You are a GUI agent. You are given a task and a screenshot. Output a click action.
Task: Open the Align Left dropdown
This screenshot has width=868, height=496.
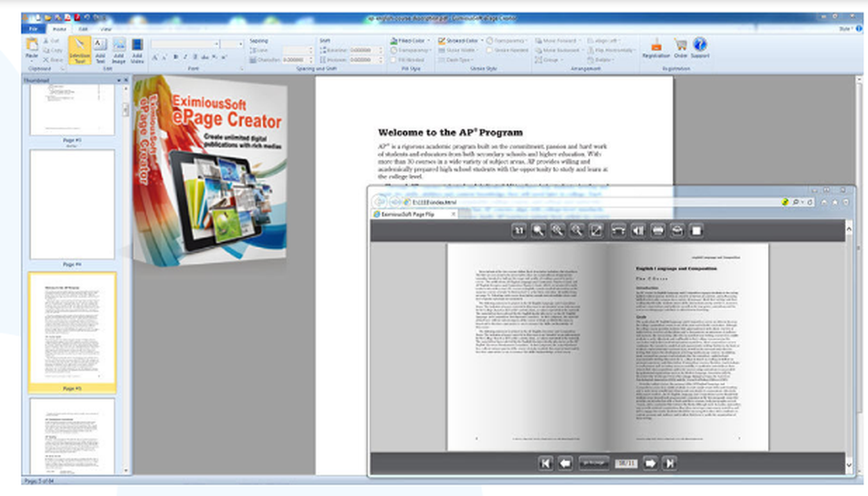pyautogui.click(x=604, y=41)
